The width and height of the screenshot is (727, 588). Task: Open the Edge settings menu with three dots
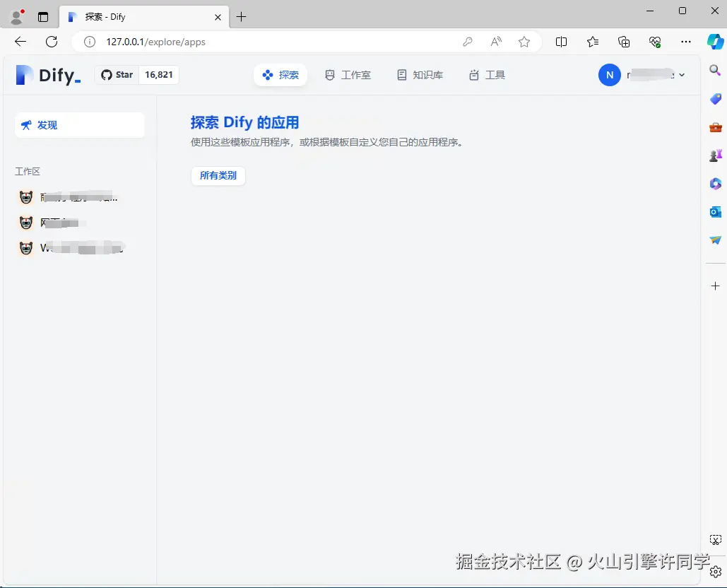685,42
